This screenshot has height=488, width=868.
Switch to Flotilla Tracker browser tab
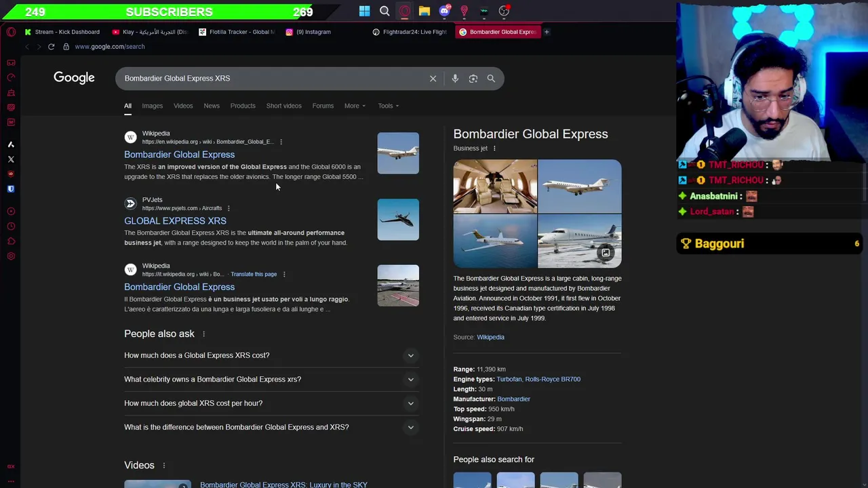click(x=237, y=32)
